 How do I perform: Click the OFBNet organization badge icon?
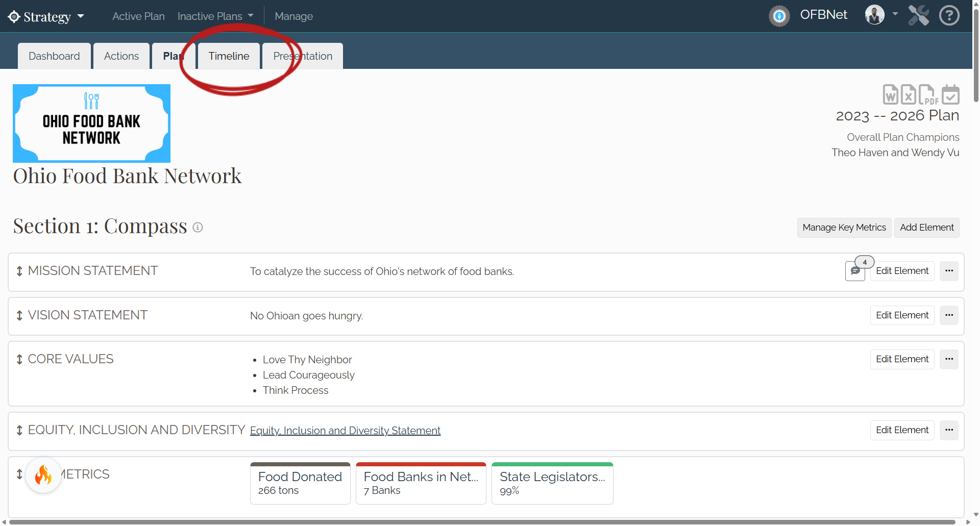[779, 16]
